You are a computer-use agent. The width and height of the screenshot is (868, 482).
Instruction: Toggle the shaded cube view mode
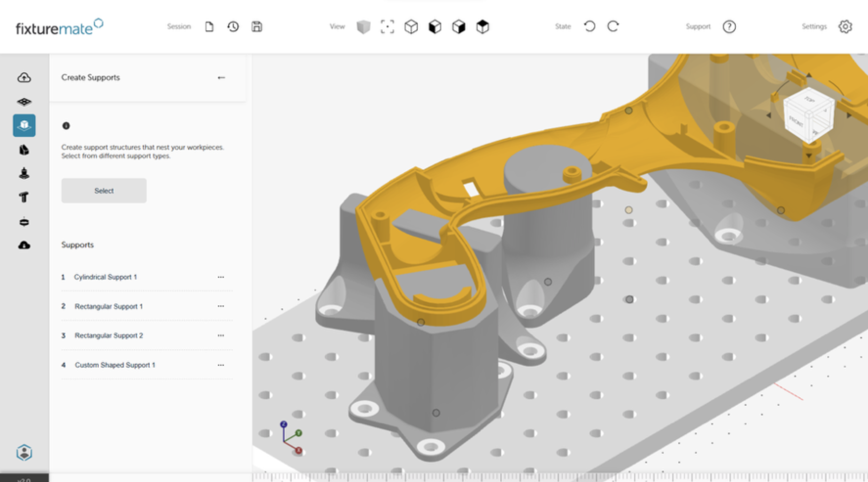(364, 26)
